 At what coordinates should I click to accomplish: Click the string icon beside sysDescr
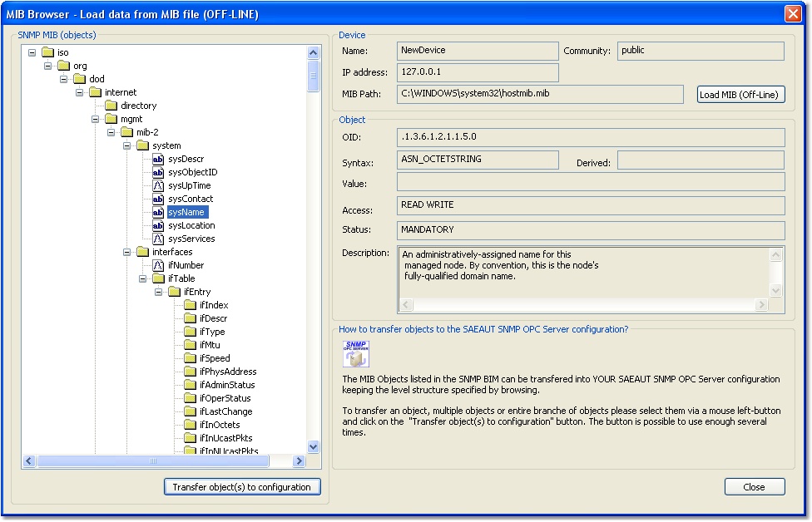158,159
